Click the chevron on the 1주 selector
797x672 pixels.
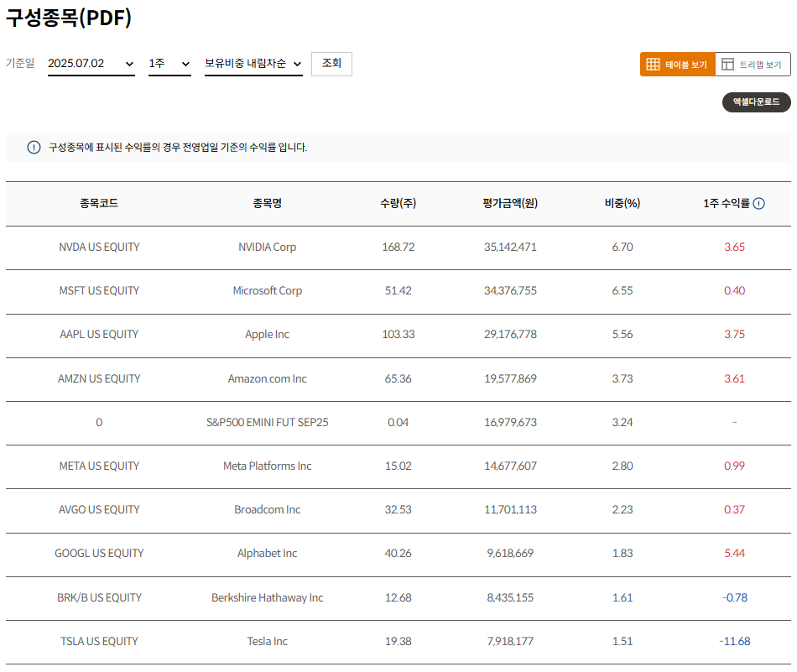(186, 64)
